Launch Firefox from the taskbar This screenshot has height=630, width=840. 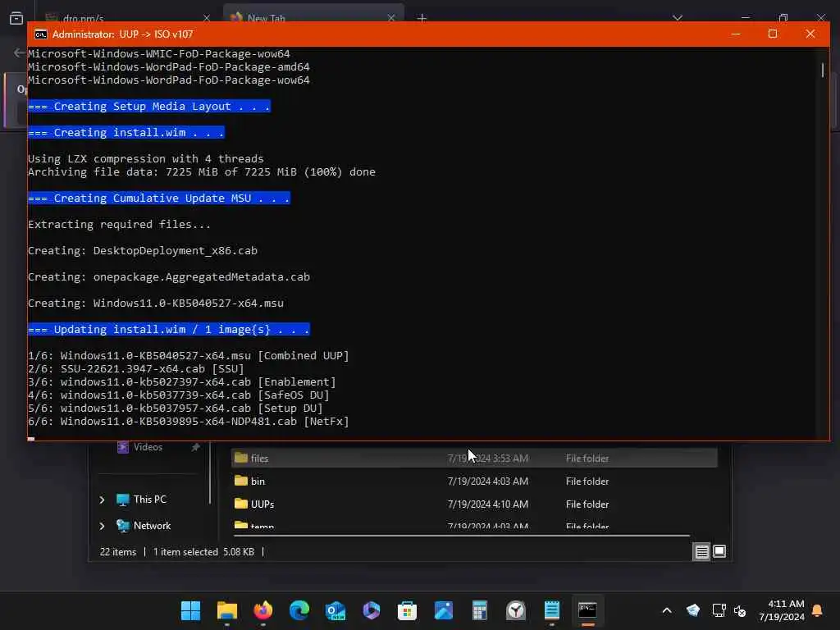[263, 610]
